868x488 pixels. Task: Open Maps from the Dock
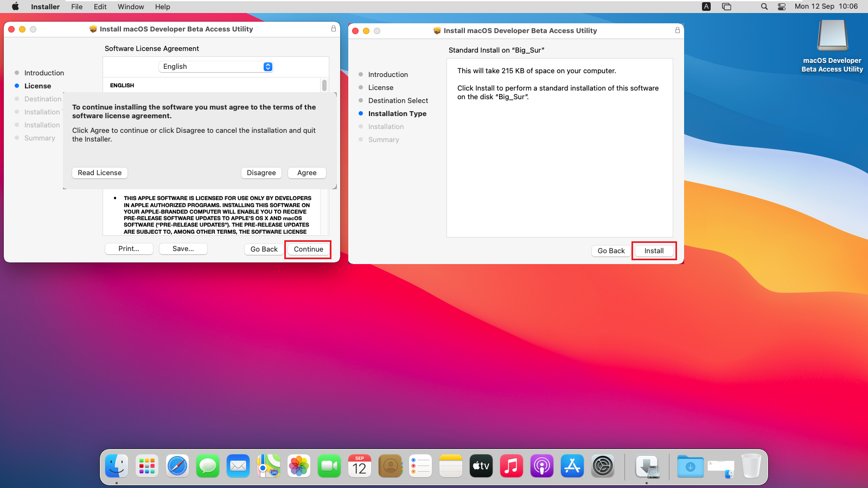(269, 466)
